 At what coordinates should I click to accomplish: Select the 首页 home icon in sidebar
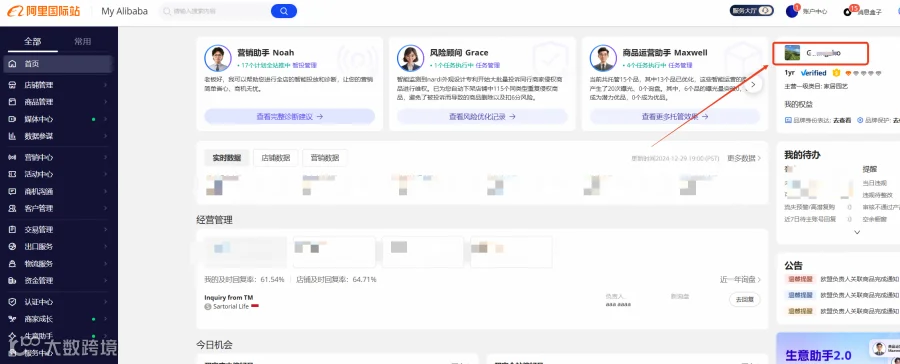(13, 64)
